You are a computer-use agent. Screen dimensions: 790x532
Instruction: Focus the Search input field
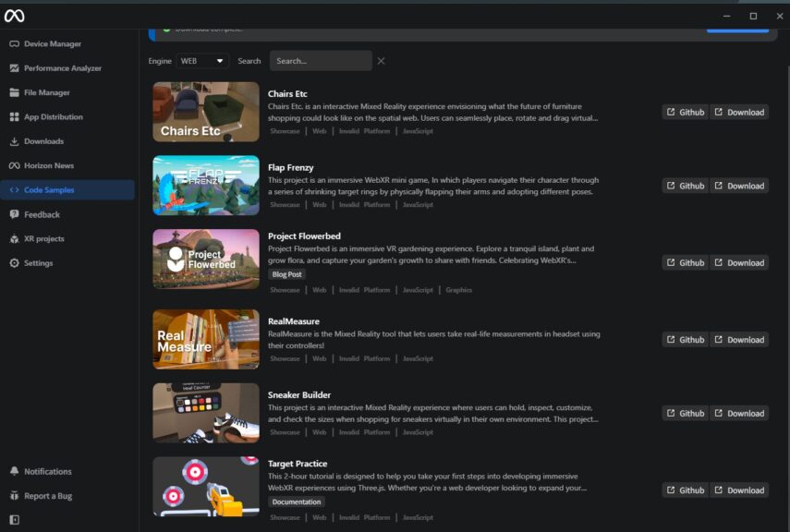pyautogui.click(x=321, y=61)
